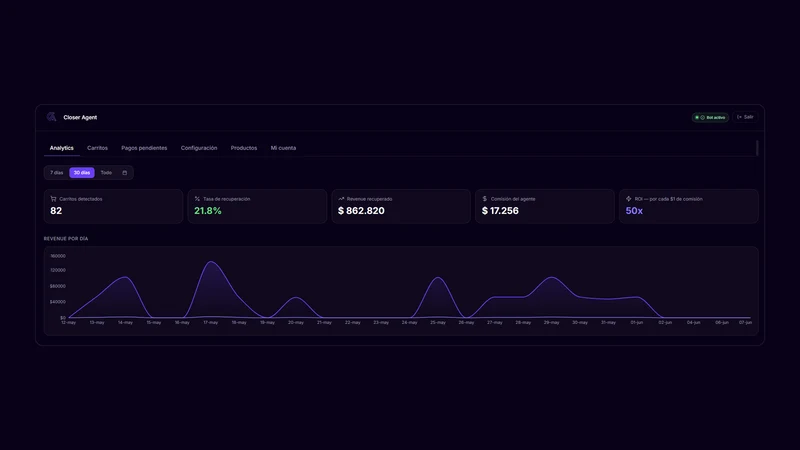
Task: Select the 7 días range
Action: pos(57,173)
